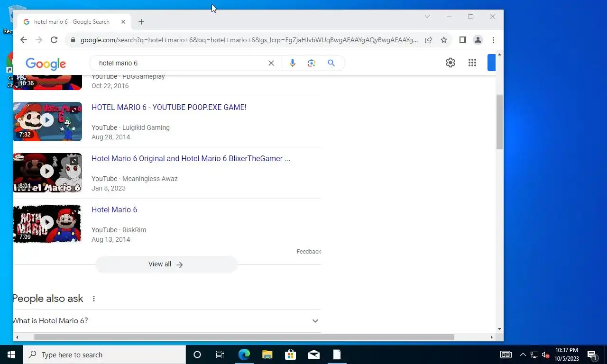This screenshot has width=607, height=364.
Task: Play the 7:09 RiskRim video thumbnail
Action: pyautogui.click(x=47, y=224)
